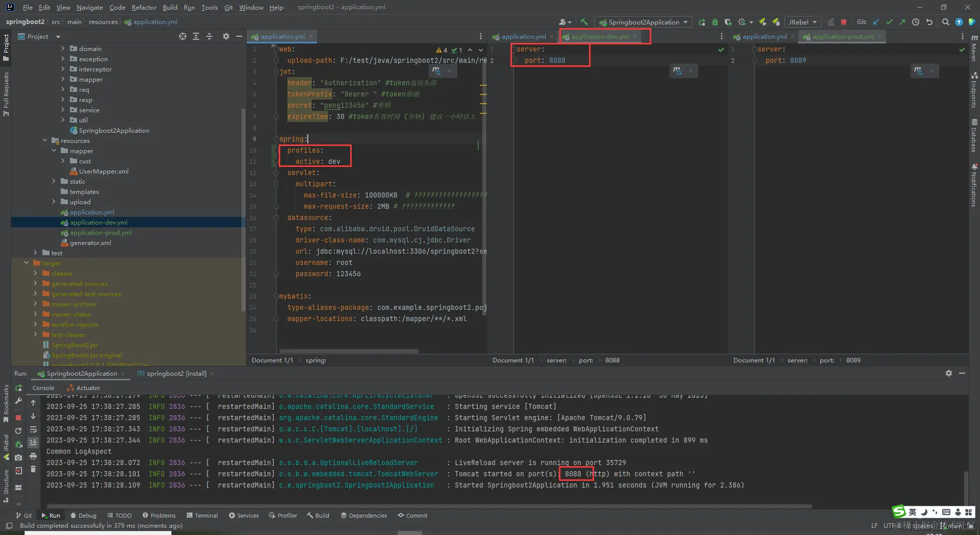The image size is (980, 535).
Task: Open Services tool window button
Action: (x=244, y=516)
